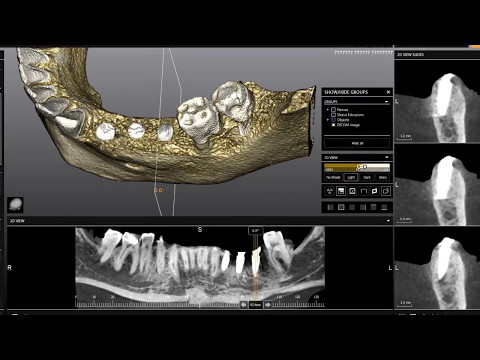
Task: Select the arch curve icon
Action: point(363,191)
